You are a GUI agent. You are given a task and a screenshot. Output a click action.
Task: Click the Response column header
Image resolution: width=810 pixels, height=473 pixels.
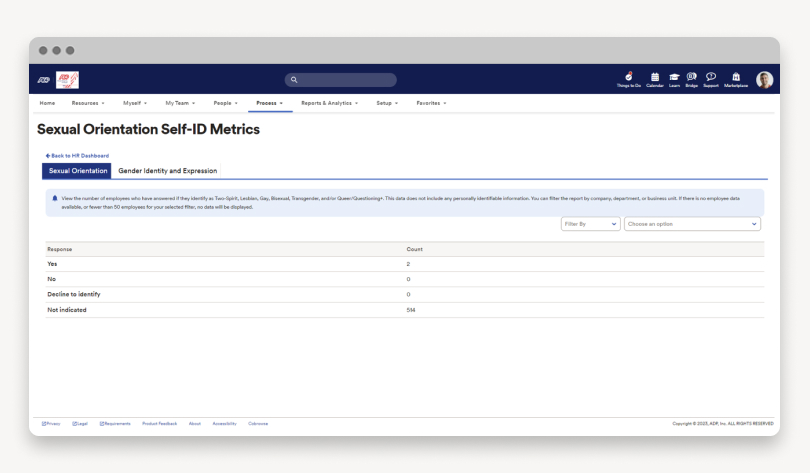point(60,249)
